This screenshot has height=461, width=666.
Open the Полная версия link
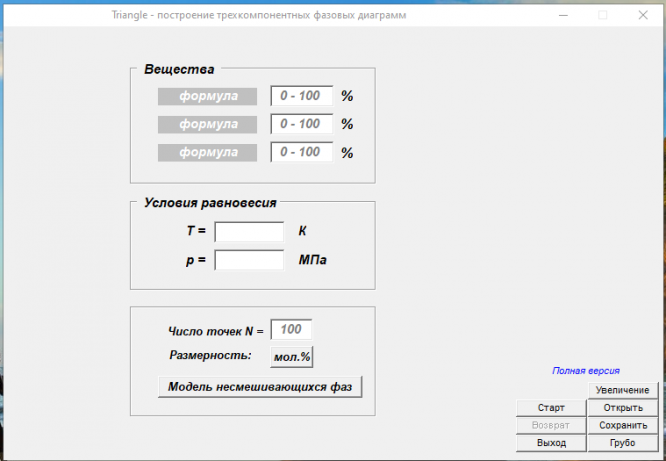(x=586, y=371)
